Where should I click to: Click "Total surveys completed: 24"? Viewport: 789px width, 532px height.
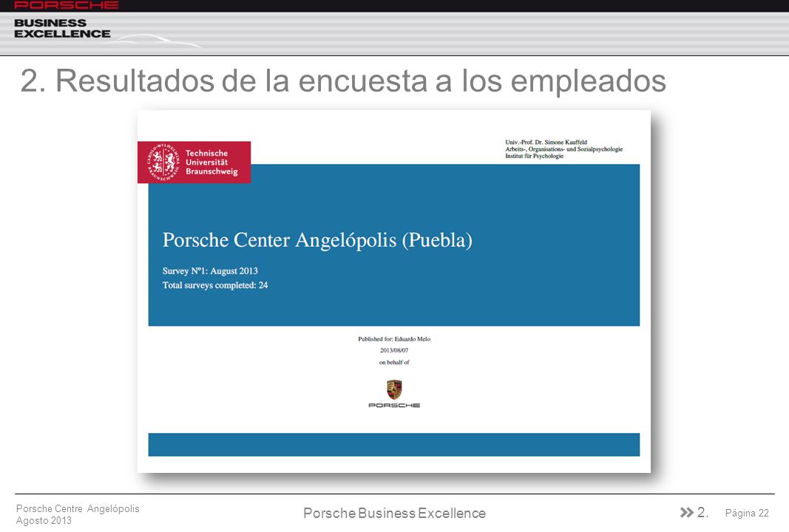(215, 285)
